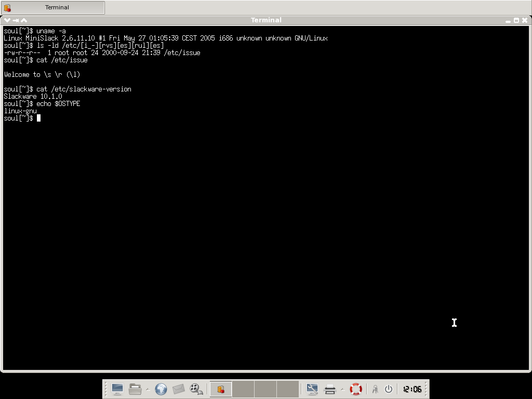The height and width of the screenshot is (399, 532).
Task: Click the terminal cursor block at last prompt
Action: [38, 118]
